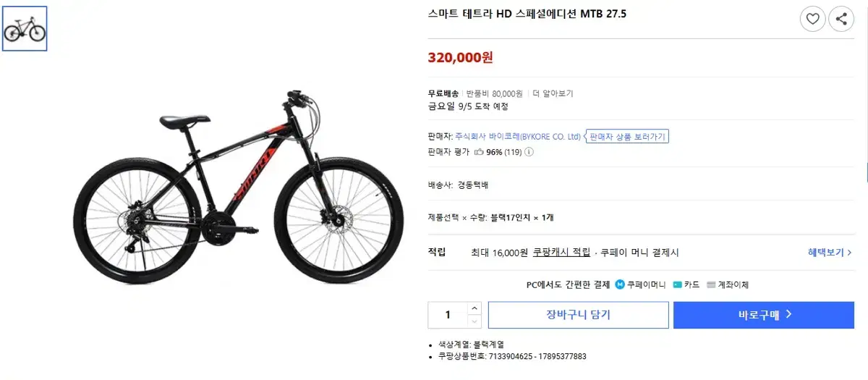Increase quantity with the up arrow
This screenshot has height=380, width=868.
(x=474, y=308)
